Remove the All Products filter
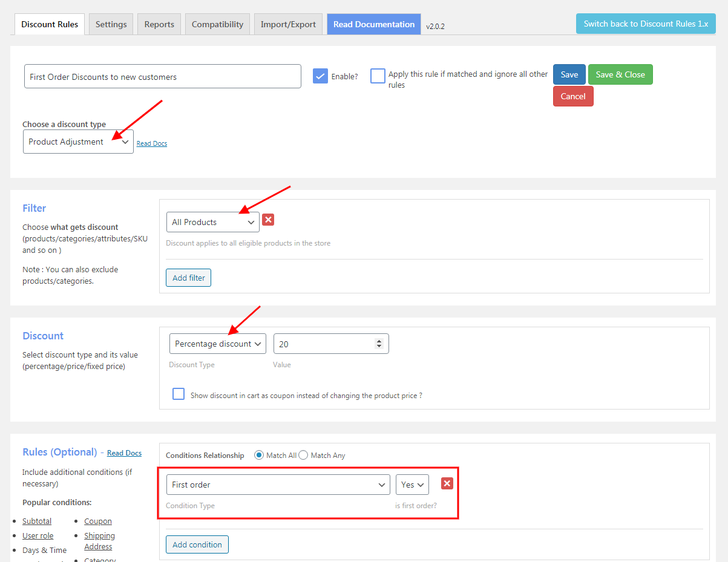Screen dimensions: 728x562 268,220
